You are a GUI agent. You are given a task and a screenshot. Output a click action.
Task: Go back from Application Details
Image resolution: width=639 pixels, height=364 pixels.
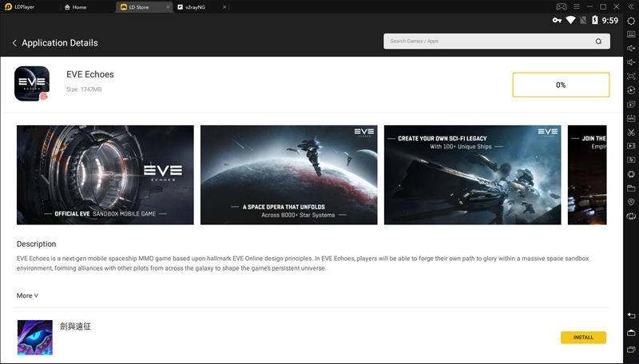pos(14,42)
